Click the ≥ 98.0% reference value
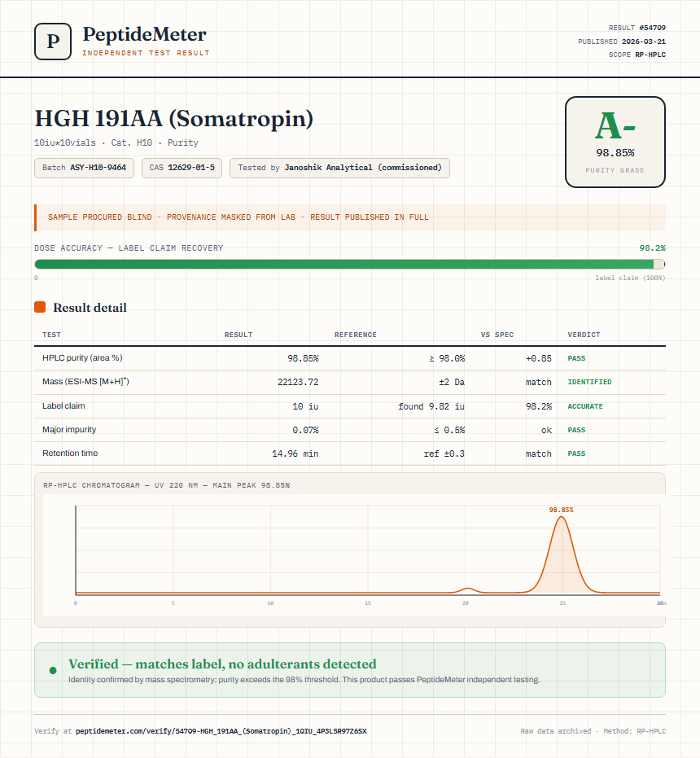Viewport: 700px width, 758px height. click(x=447, y=358)
